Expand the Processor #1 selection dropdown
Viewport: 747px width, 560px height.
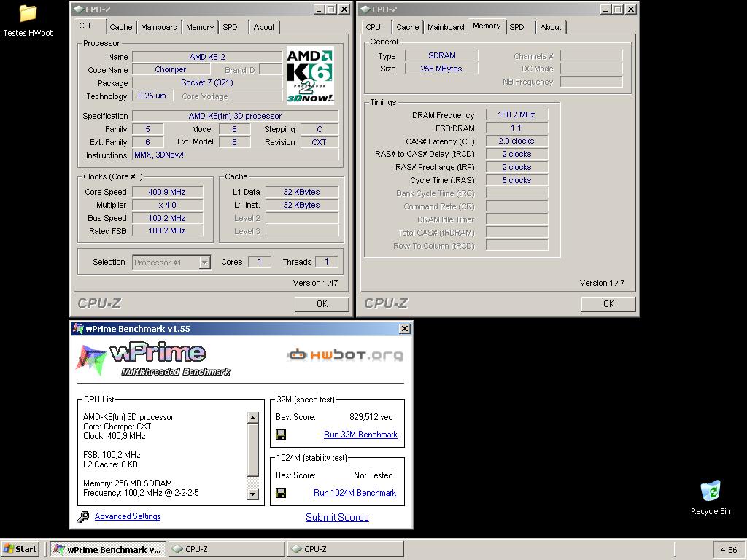tap(204, 262)
